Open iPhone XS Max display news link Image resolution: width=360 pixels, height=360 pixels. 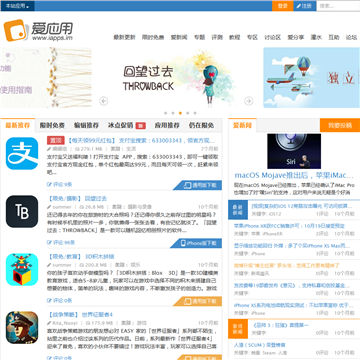pos(292,246)
